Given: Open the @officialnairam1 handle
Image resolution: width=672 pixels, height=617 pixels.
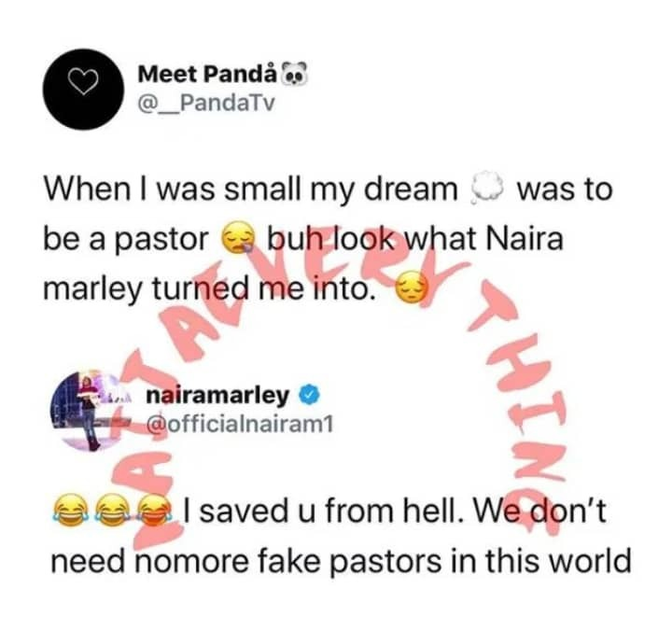Looking at the screenshot, I should 240,425.
